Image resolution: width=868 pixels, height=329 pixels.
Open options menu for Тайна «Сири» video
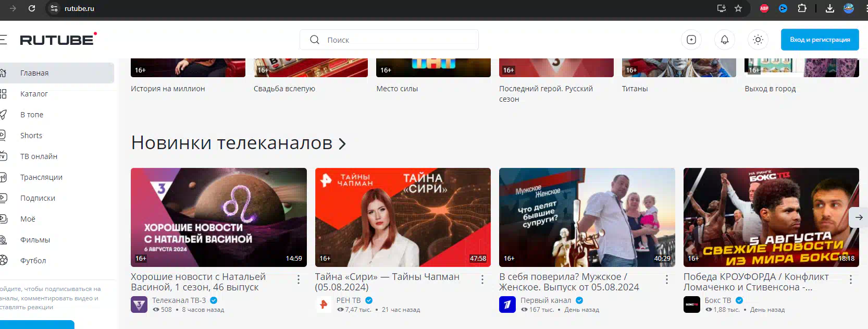pos(482,280)
